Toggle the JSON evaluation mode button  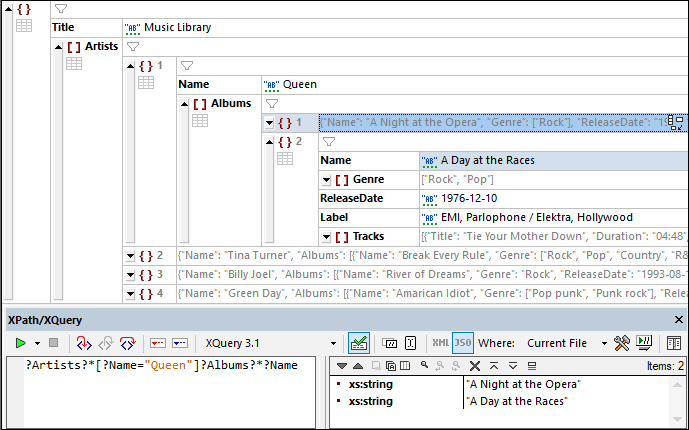(462, 343)
